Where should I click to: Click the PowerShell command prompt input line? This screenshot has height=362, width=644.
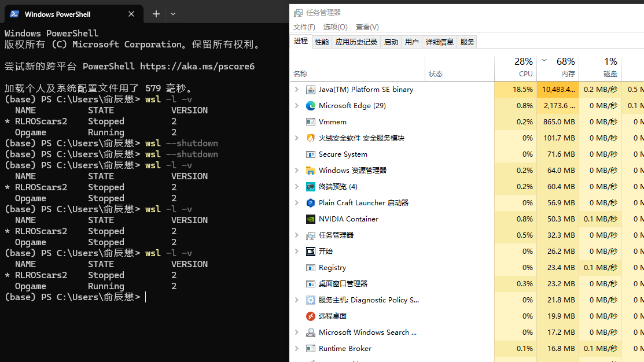point(146,297)
